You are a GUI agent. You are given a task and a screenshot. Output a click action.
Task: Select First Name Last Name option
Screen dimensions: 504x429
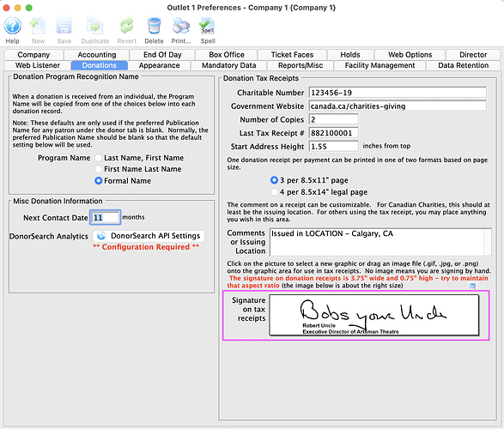coord(99,169)
